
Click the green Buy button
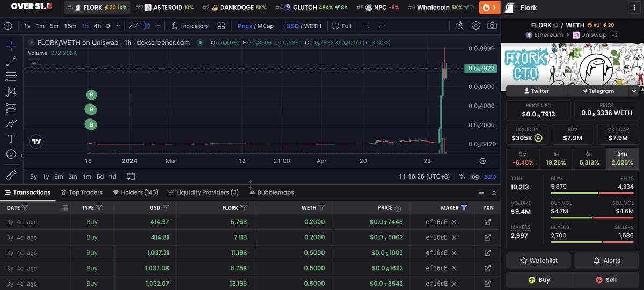pos(539,280)
